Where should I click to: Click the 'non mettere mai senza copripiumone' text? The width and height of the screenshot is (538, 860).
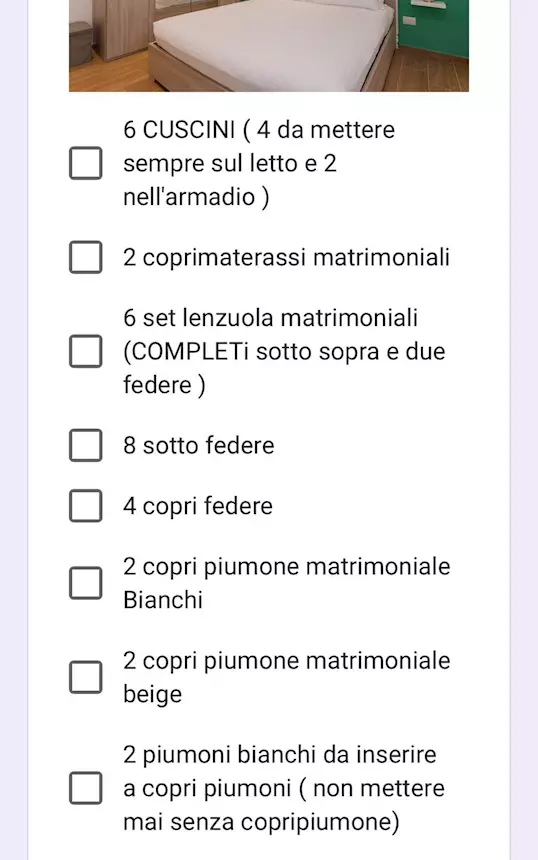pos(284,805)
